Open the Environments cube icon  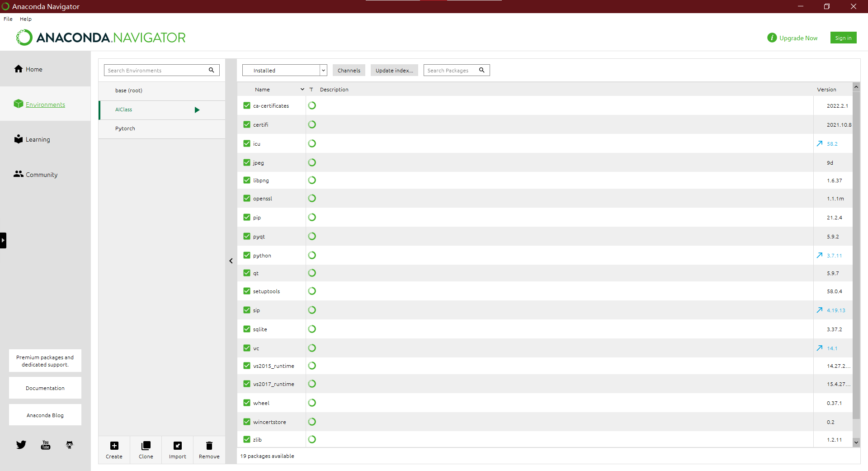(x=19, y=104)
